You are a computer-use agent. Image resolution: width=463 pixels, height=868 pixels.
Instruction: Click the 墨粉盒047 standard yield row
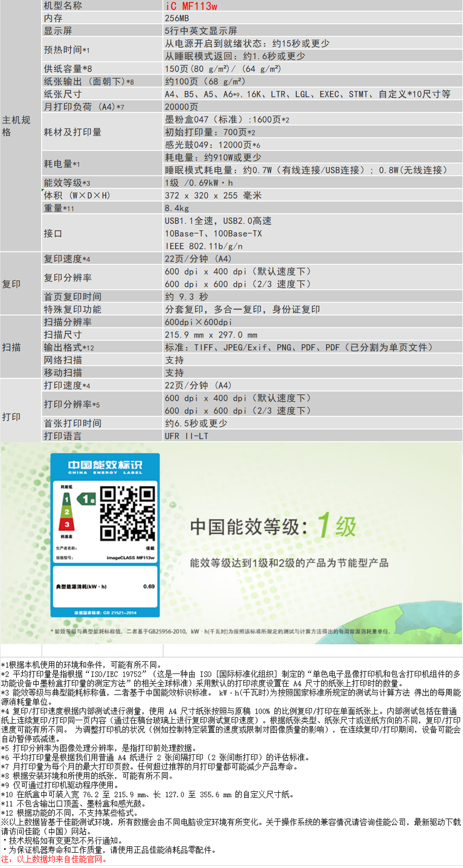(227, 120)
